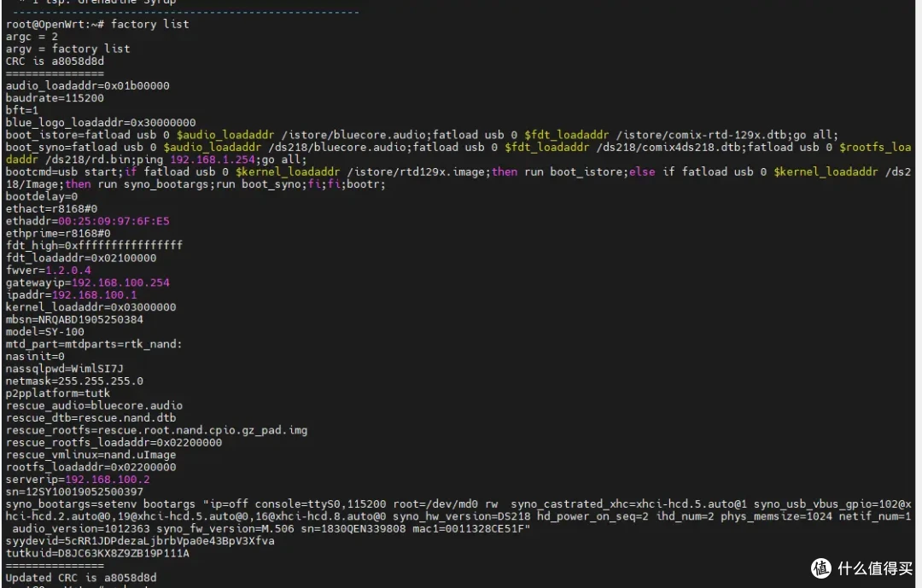922x588 pixels.
Task: Click the tutkuid line
Action: click(x=97, y=553)
